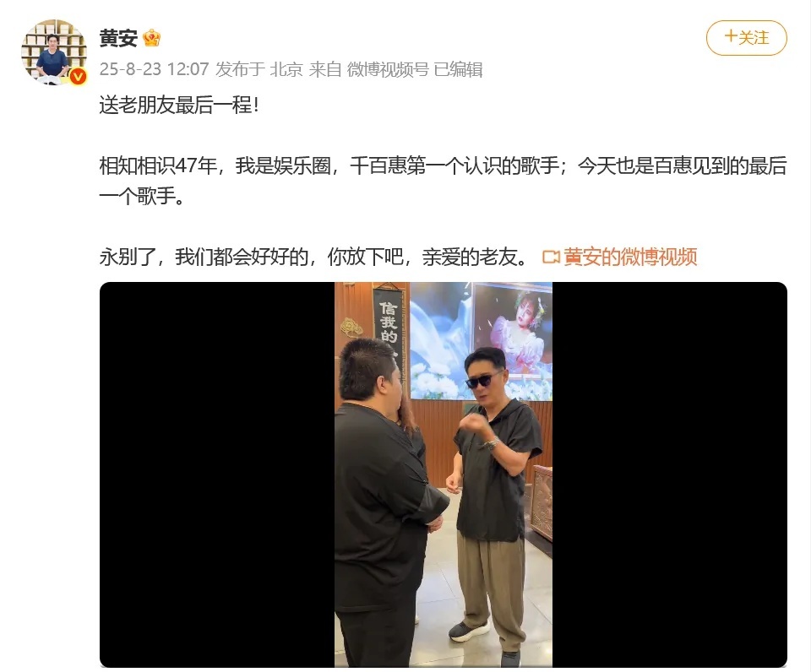
Task: Click the post text 送老朋友最后一程
Action: point(179,106)
